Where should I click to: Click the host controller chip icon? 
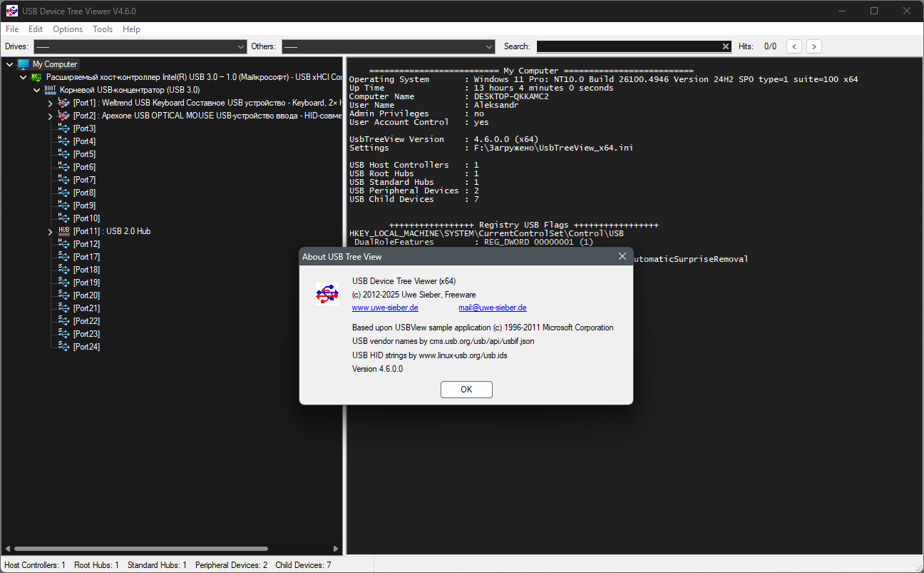36,77
